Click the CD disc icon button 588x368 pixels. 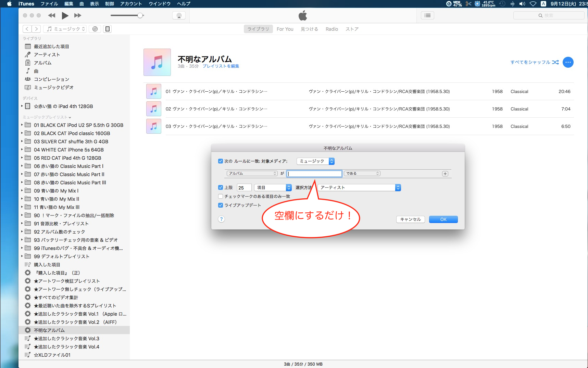coord(95,29)
